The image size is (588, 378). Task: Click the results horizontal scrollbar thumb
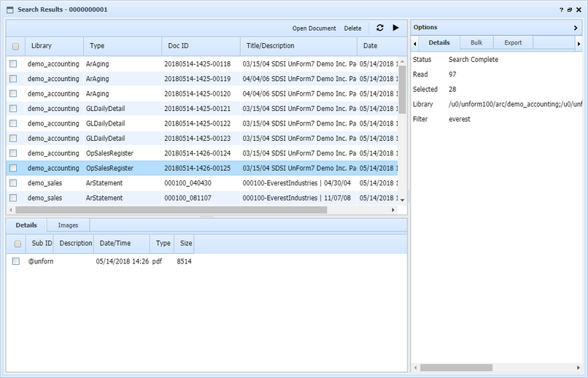(168, 209)
